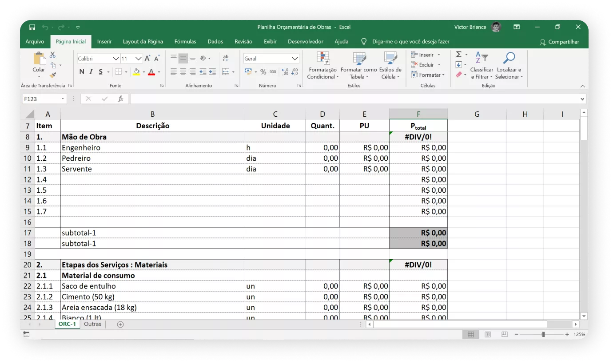Click the AutoSum sigma icon
Image resolution: width=613 pixels, height=364 pixels.
(x=459, y=55)
